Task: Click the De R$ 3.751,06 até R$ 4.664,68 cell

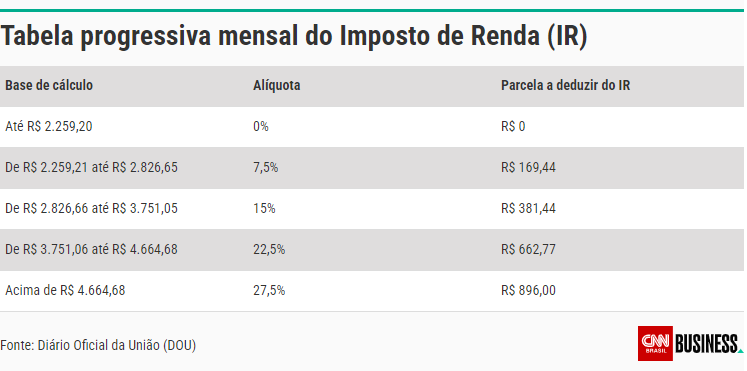Action: [x=91, y=250]
